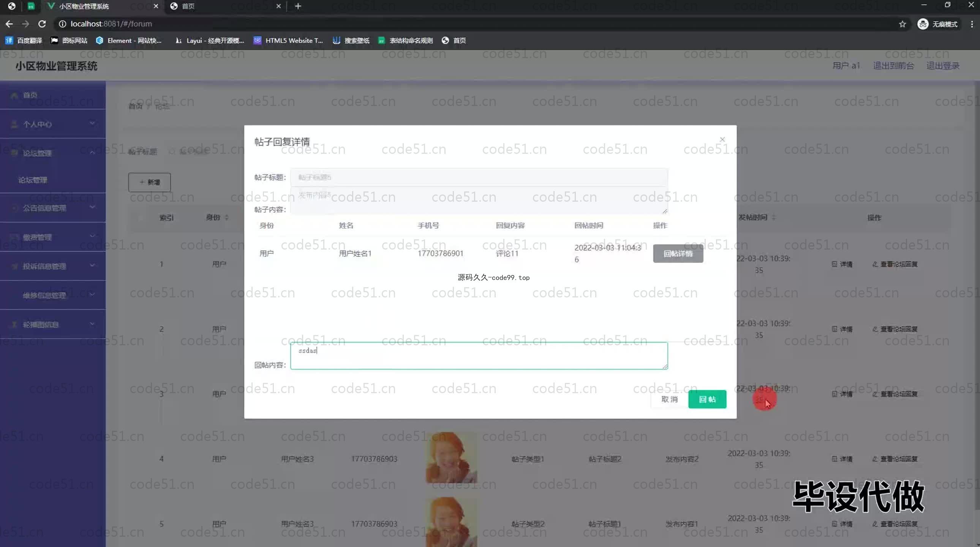Open 查看论坛回复 for row 1
The image size is (980, 547).
[x=895, y=264]
